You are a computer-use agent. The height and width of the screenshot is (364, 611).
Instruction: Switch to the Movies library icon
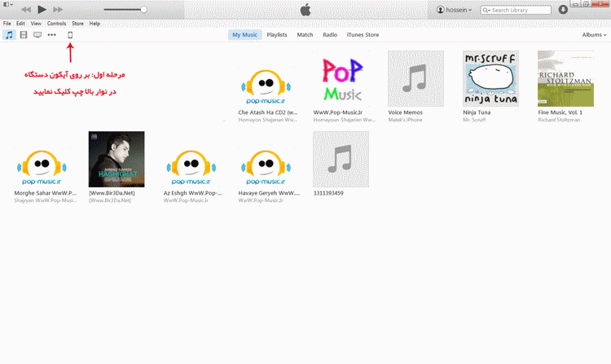(x=24, y=35)
